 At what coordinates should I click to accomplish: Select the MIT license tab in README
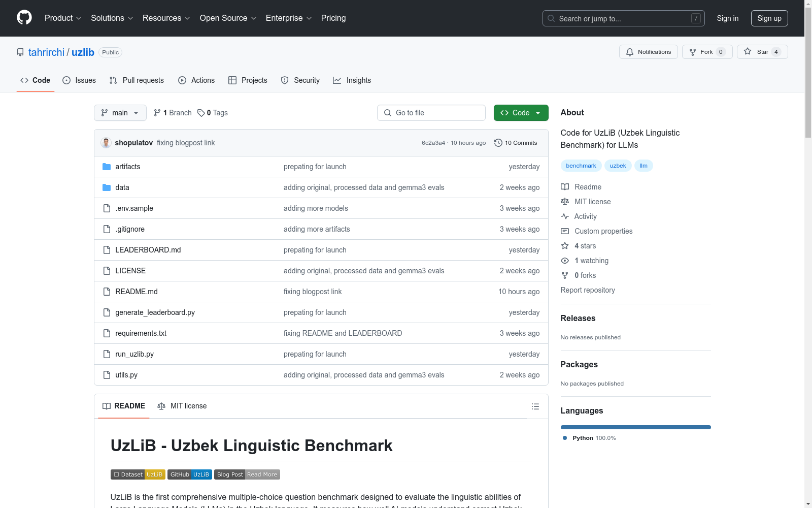[182, 406]
